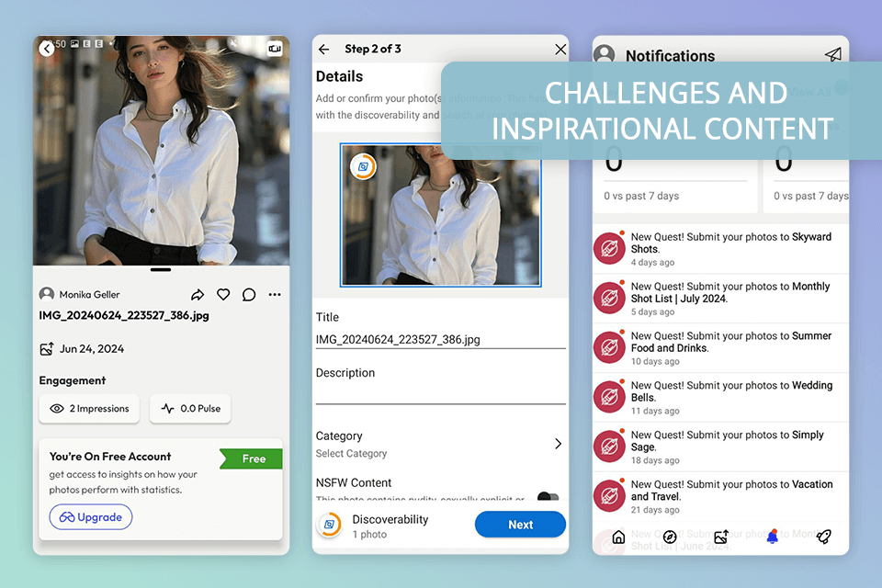This screenshot has width=882, height=588.
Task: Click the quest icon beside Monthly Shot List July
Action: tap(610, 298)
